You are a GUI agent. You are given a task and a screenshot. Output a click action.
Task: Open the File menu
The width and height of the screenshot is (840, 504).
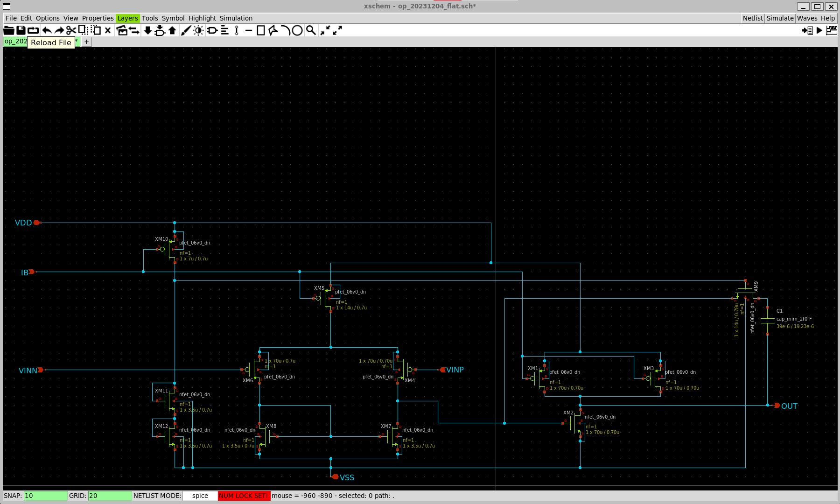11,18
